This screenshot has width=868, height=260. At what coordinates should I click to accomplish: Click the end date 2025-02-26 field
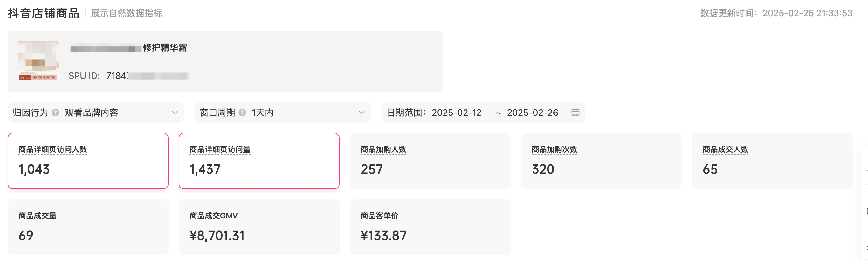click(x=532, y=113)
